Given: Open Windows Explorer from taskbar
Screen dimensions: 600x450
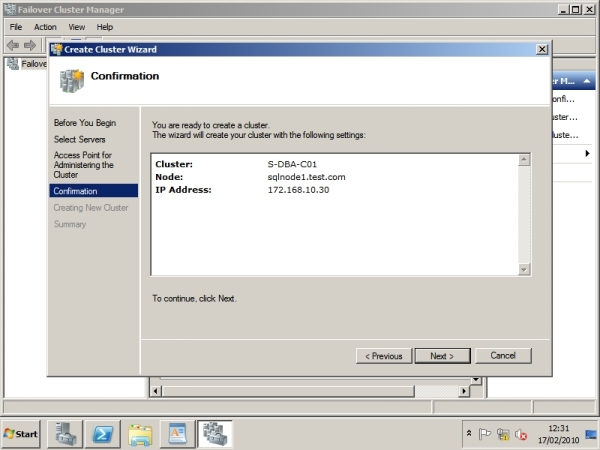Looking at the screenshot, I should pos(140,434).
